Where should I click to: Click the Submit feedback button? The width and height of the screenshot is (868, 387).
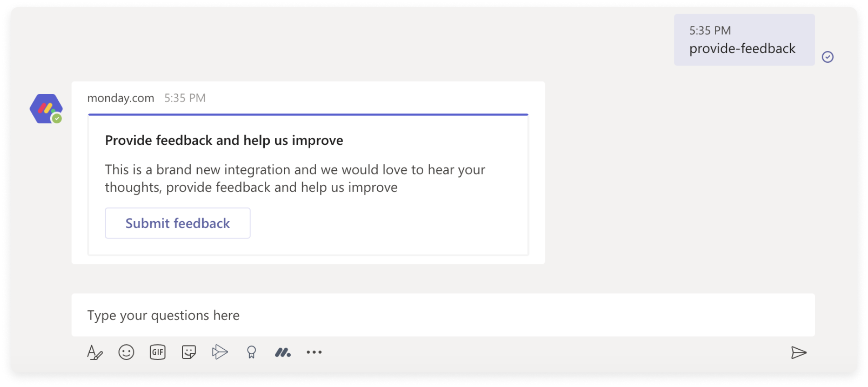click(177, 223)
